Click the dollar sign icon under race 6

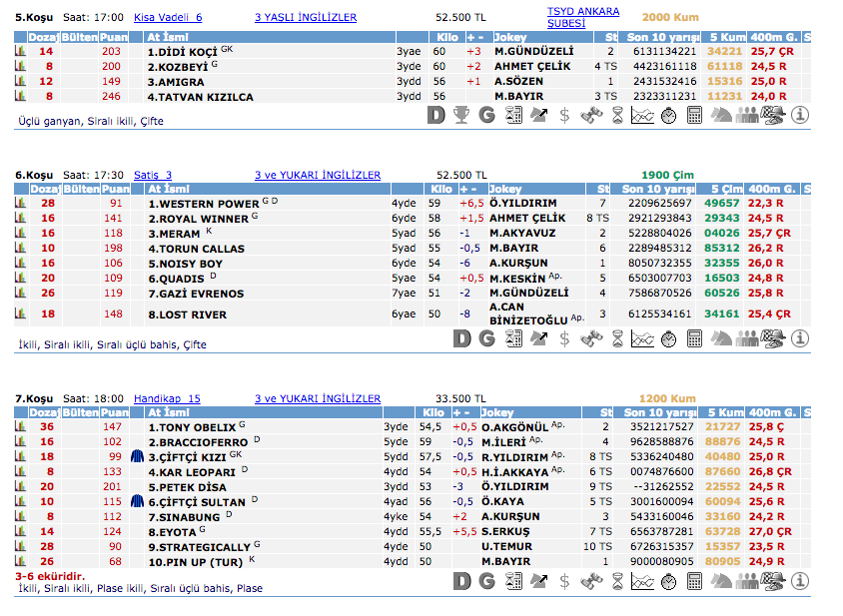point(564,338)
